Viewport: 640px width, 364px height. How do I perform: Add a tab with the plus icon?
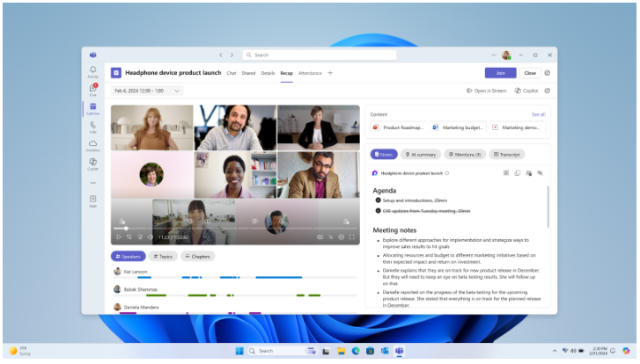coord(330,73)
